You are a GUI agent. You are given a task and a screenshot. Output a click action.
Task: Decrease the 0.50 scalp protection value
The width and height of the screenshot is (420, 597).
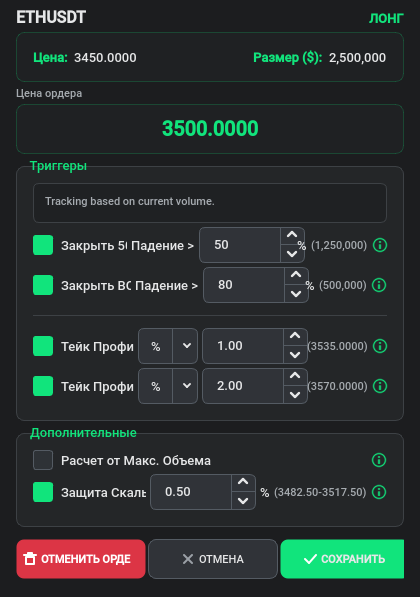pyautogui.click(x=243, y=501)
